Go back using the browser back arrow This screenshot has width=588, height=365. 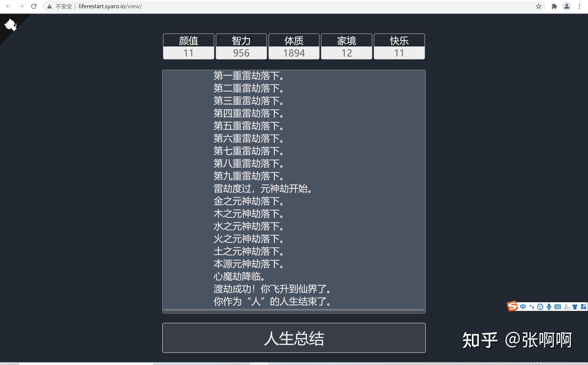(x=9, y=6)
